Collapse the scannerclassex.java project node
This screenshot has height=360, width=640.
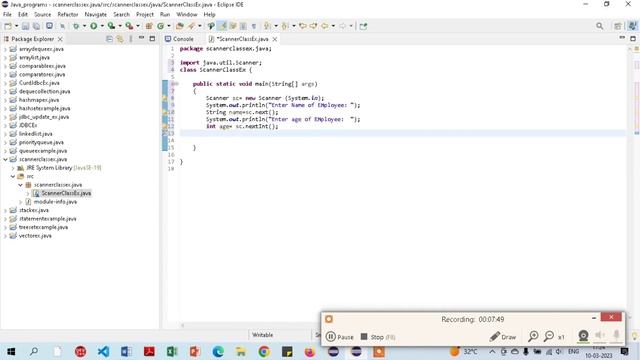[5, 159]
